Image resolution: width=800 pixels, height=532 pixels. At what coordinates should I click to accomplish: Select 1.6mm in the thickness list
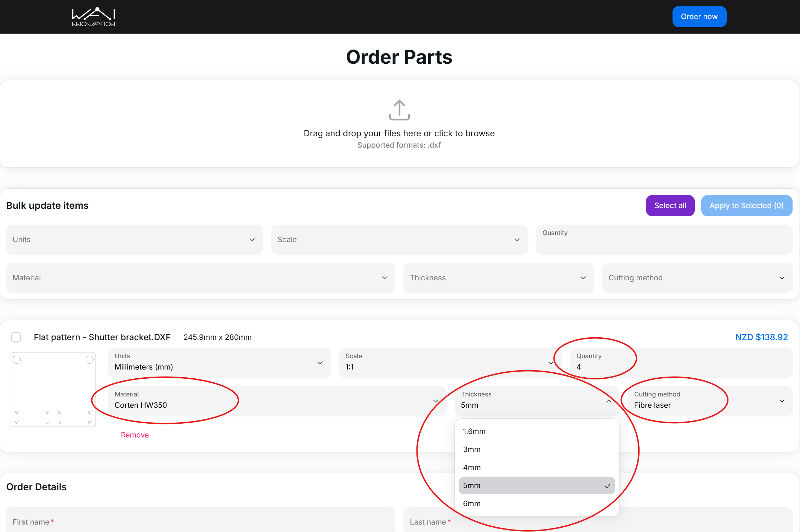(x=474, y=431)
